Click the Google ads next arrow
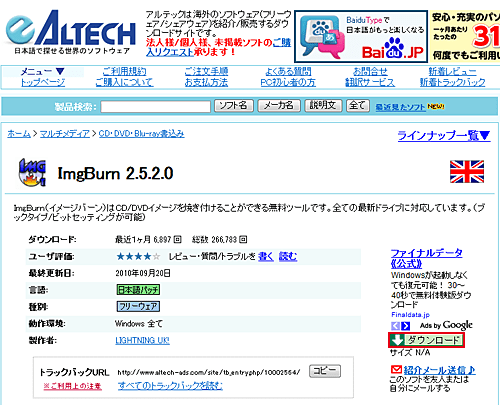Viewport: 500px width, 405px height. [406, 326]
